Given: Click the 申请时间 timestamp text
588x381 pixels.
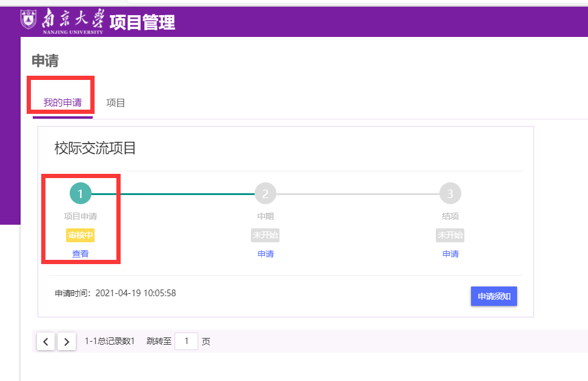Looking at the screenshot, I should pos(115,293).
